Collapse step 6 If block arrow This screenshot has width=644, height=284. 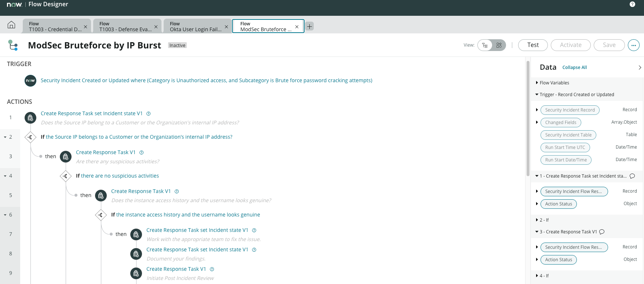coord(5,215)
